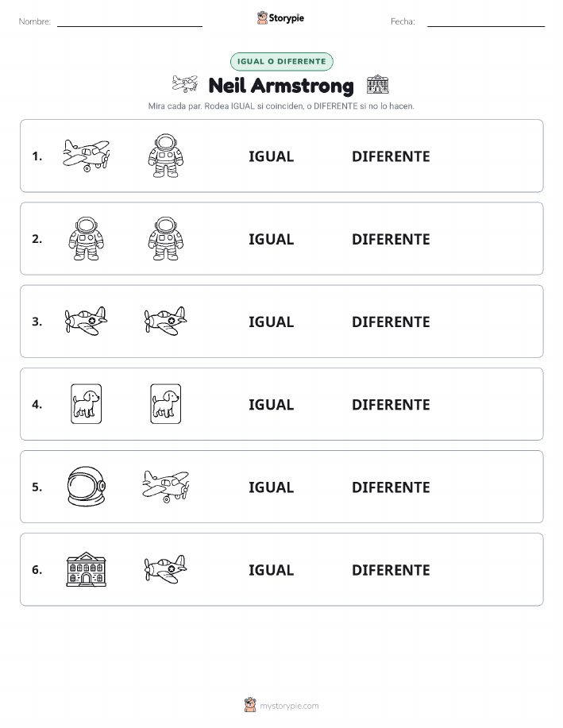The height and width of the screenshot is (728, 563).
Task: Select the left astronaut in row 2
Action: (x=87, y=238)
